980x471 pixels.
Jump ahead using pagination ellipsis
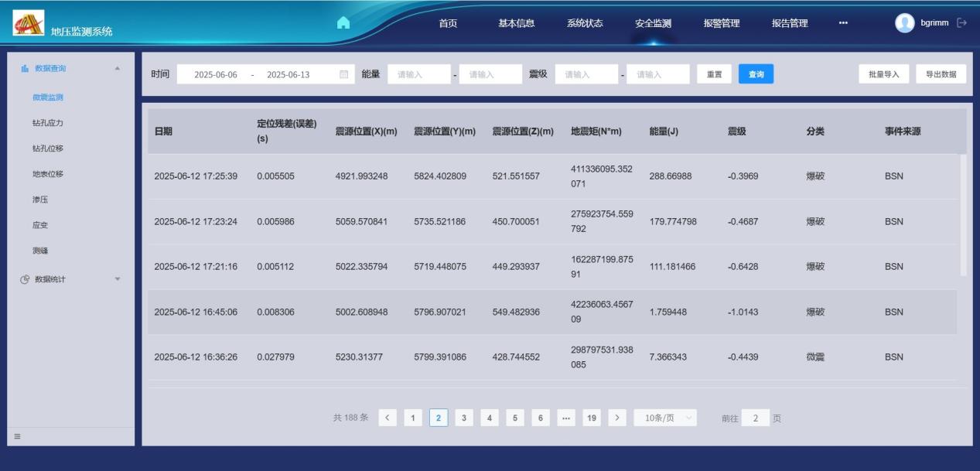click(x=566, y=418)
